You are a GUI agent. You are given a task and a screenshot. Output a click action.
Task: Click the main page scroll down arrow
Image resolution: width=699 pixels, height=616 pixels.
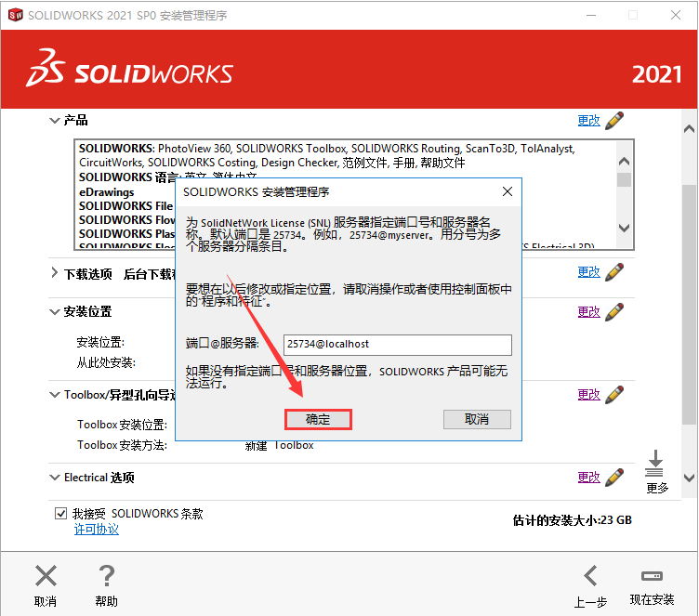689,478
